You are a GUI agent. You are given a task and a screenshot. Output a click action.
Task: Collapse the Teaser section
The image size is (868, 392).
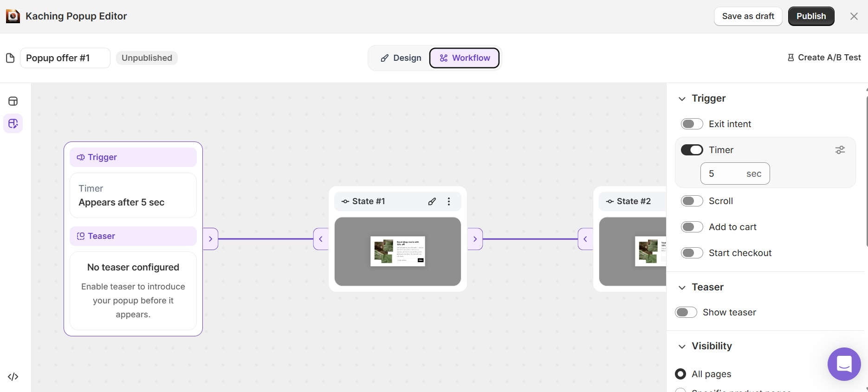tap(682, 287)
